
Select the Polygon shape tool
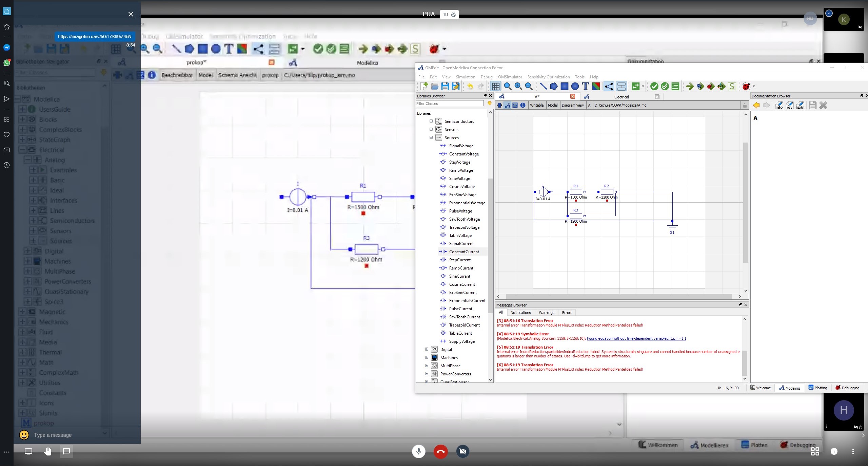(554, 86)
